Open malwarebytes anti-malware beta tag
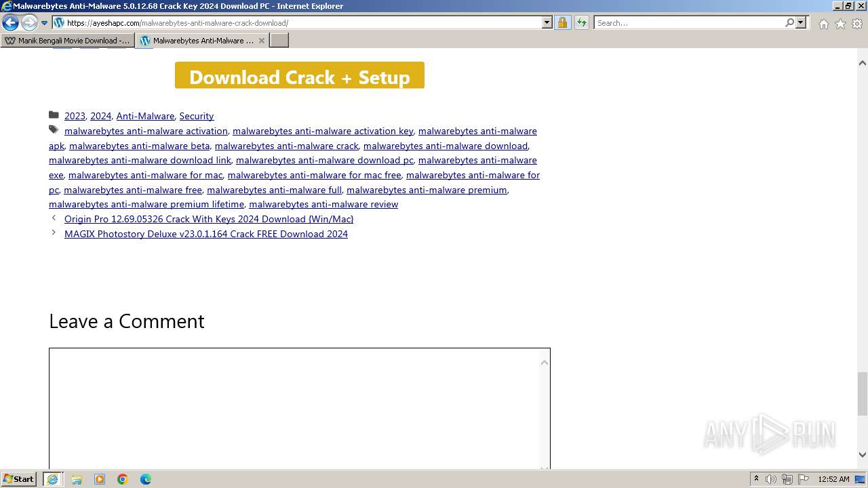The height and width of the screenshot is (488, 868). pyautogui.click(x=139, y=146)
